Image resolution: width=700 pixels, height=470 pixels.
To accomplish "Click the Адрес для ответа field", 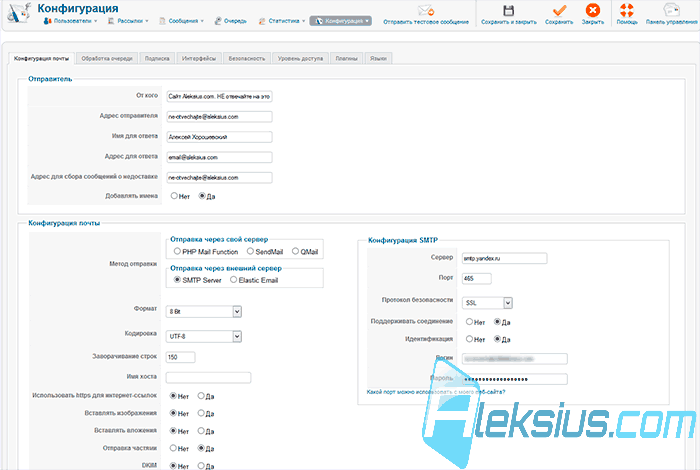I will [x=219, y=158].
